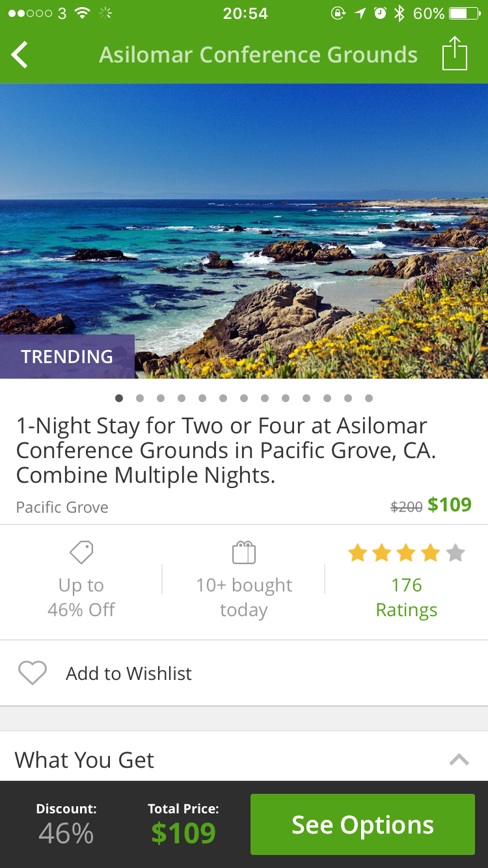Screen dimensions: 488x868
Task: Select the first carousel page dot
Action: pyautogui.click(x=119, y=398)
